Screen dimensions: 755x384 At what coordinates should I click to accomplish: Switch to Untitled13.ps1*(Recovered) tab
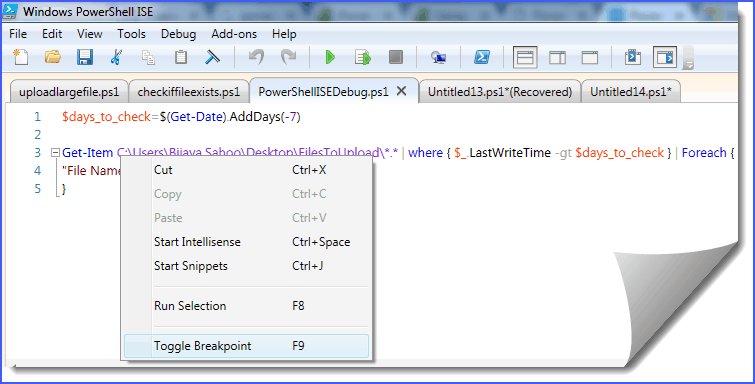coord(500,92)
